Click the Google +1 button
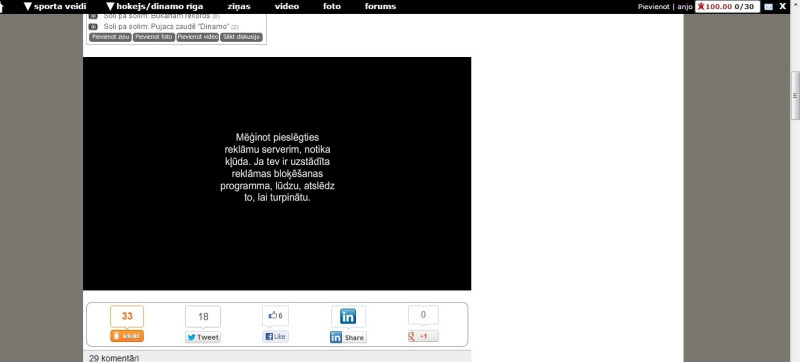The image size is (800, 362). pyautogui.click(x=423, y=337)
